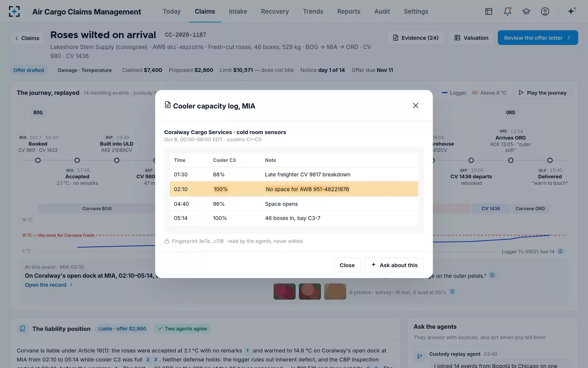Click Close in the dialog
This screenshot has height=368, width=588.
[347, 265]
